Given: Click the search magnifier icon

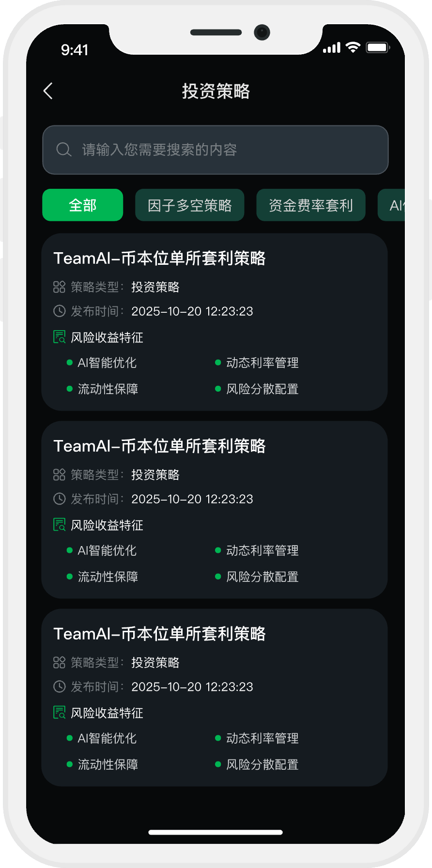Looking at the screenshot, I should [x=63, y=150].
